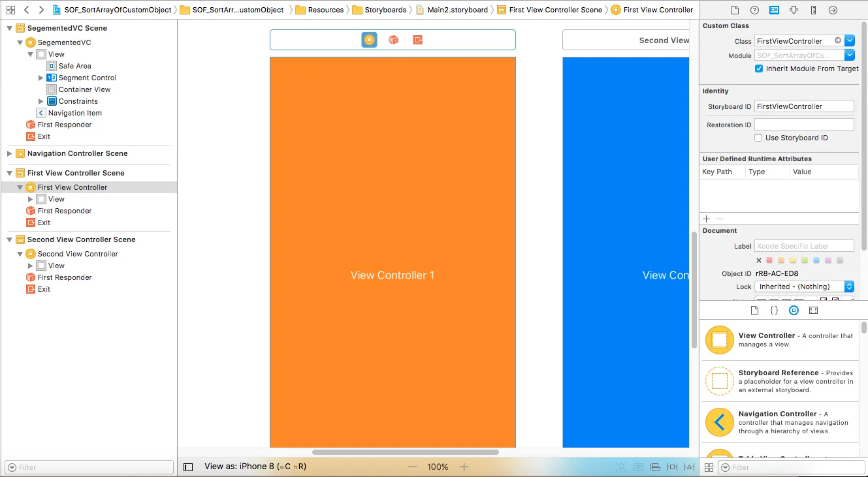Open the File inspector tab
The height and width of the screenshot is (477, 868).
735,10
